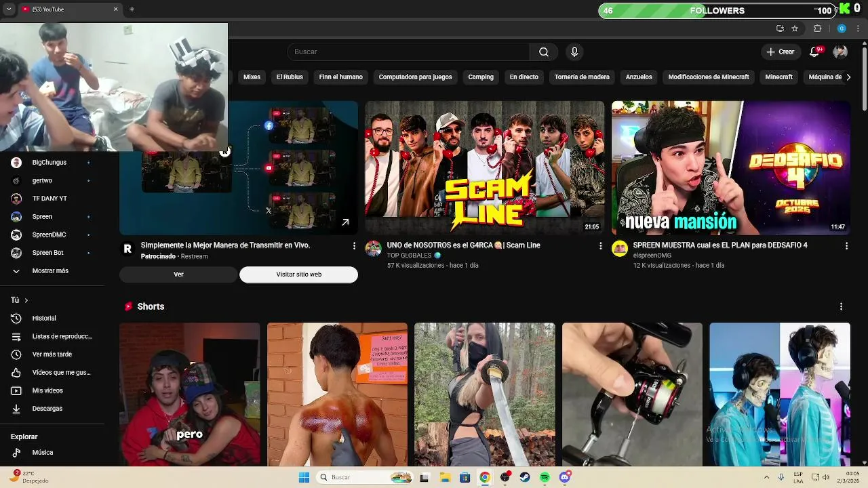
Task: Select the Modificaciones de Minecraft chip
Action: [709, 77]
